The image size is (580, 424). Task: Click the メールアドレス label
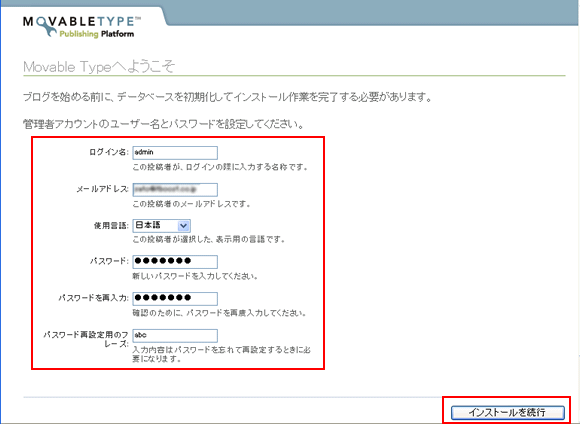tap(102, 189)
